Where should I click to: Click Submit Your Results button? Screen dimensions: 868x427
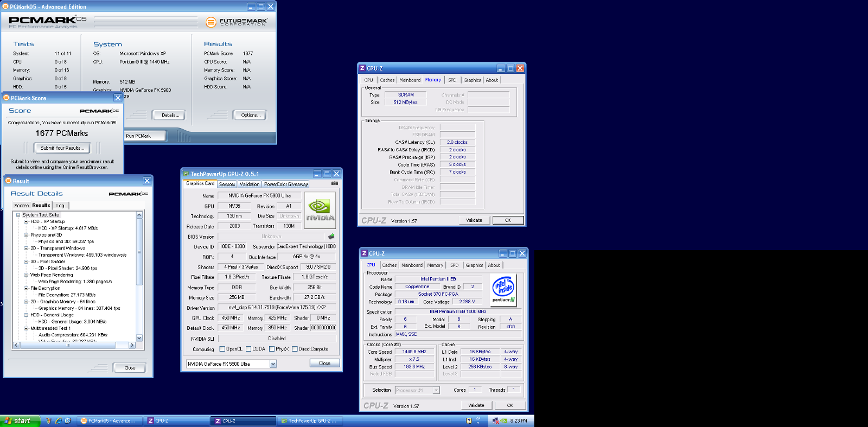pyautogui.click(x=62, y=148)
